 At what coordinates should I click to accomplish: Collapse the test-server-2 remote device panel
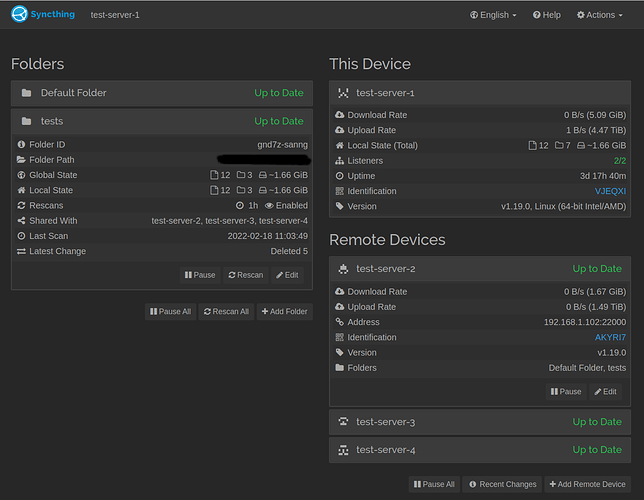tap(480, 269)
